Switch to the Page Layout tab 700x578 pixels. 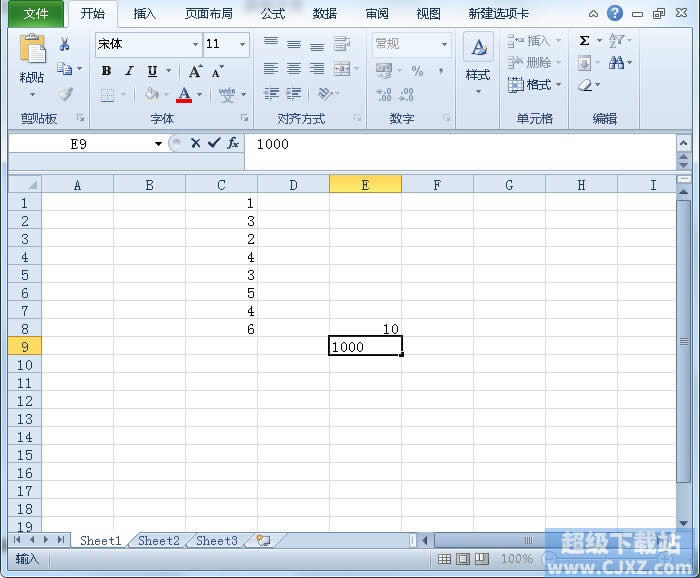click(x=209, y=14)
